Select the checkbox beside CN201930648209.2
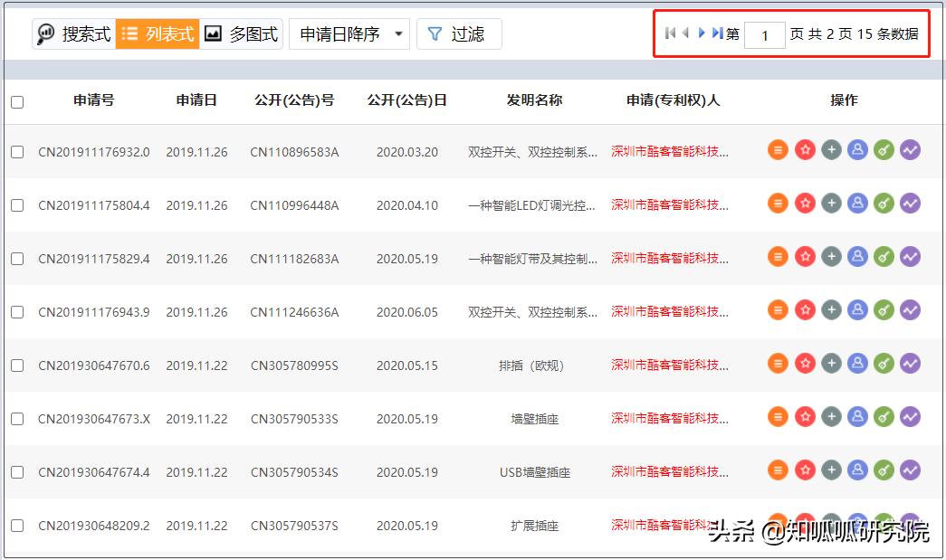 point(16,524)
